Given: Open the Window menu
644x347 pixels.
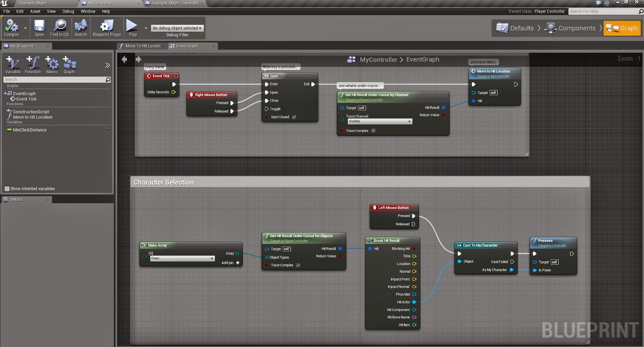Looking at the screenshot, I should click(x=88, y=11).
